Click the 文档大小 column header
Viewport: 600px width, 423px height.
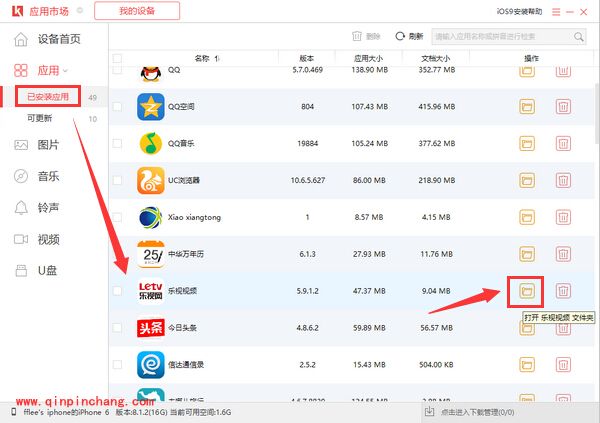click(436, 59)
